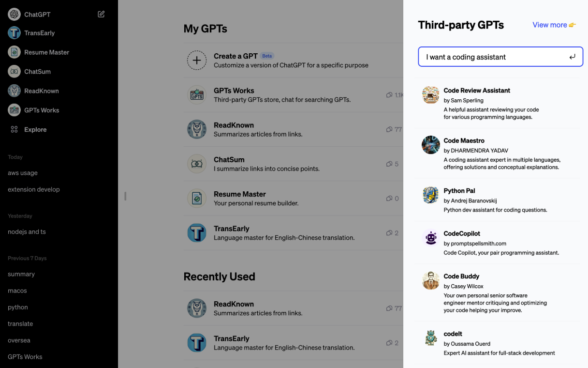
Task: Focus the third-party GPTs search field
Action: point(500,57)
